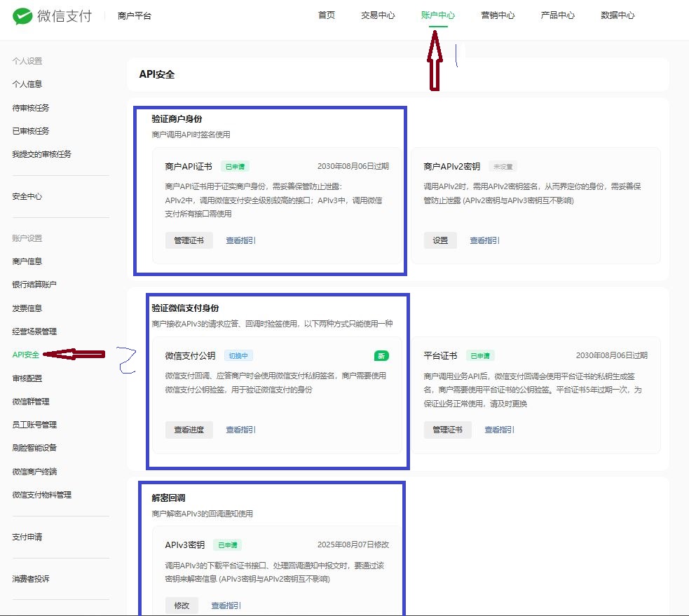Click 未设置 tag on 商户APIv2密钥
689x616 pixels.
click(x=503, y=167)
